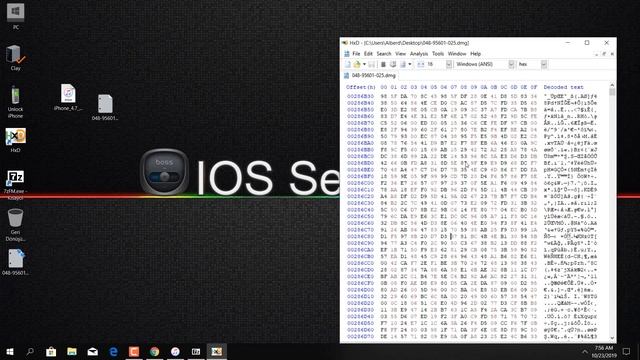640x360 pixels.
Task: Select the iPhone_4.7 ipsw file icon
Action: [x=68, y=97]
